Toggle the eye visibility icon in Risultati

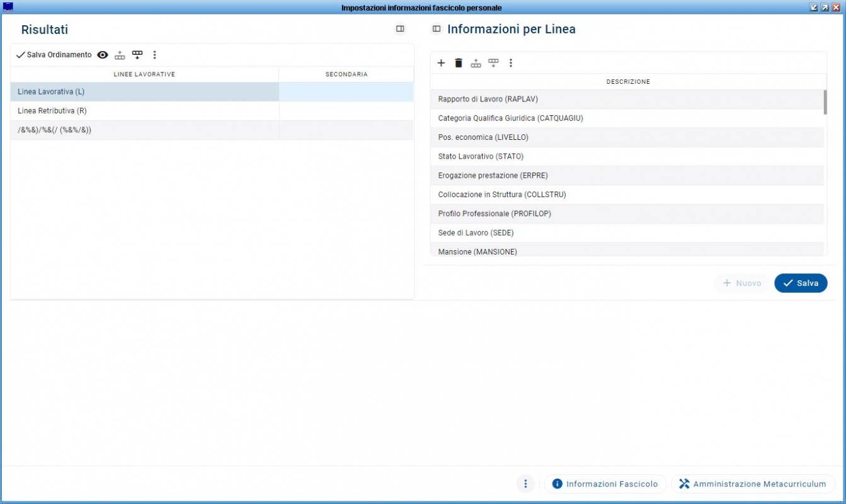[x=103, y=55]
